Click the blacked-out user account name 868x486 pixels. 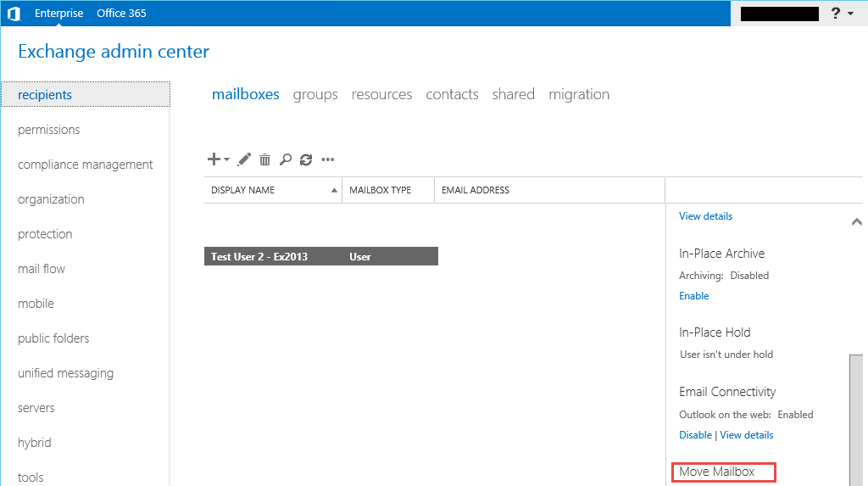(780, 14)
